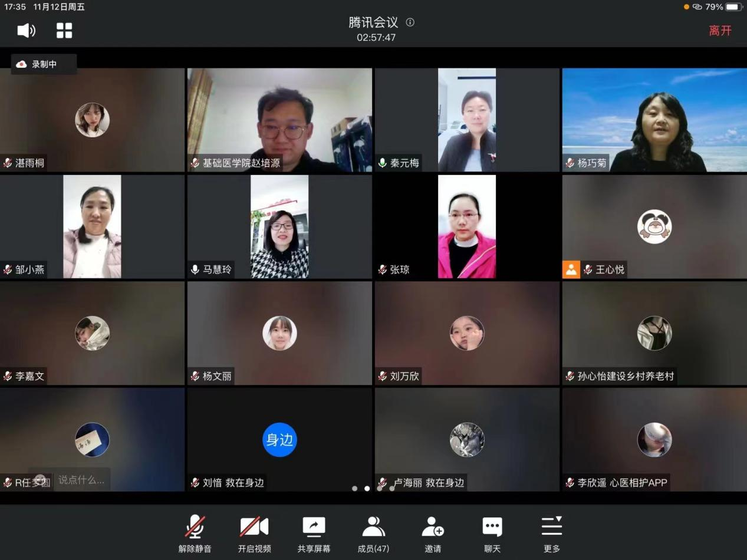Select 马慧玲's video tile

279,227
